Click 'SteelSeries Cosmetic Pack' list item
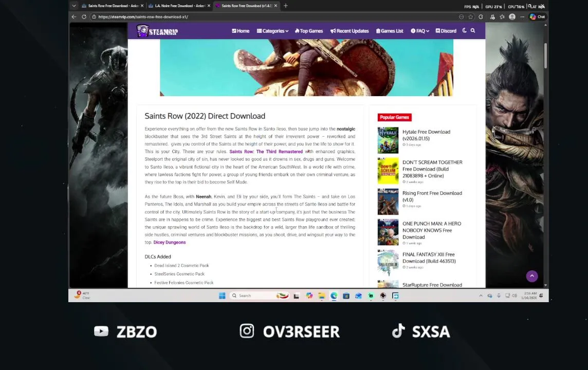 click(179, 274)
